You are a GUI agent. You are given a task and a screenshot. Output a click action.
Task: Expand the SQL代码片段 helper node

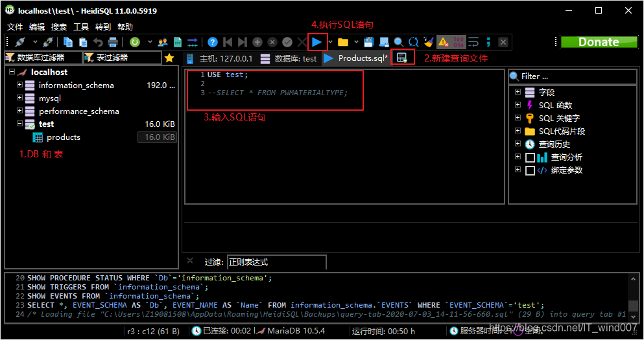pos(518,131)
